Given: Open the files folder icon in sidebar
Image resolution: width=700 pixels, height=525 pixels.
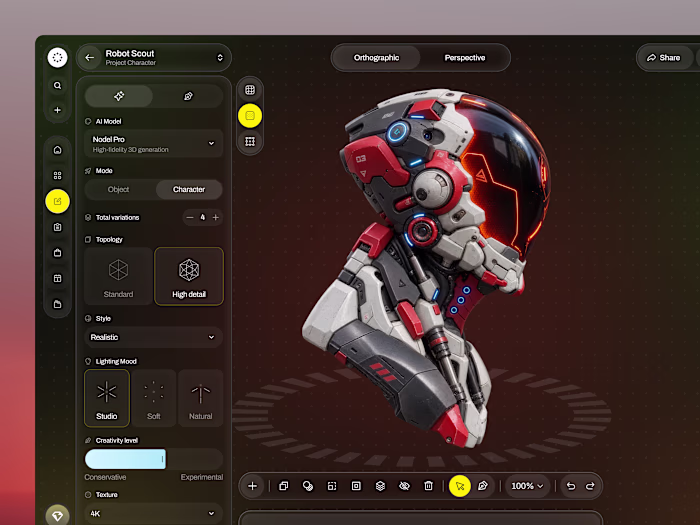Looking at the screenshot, I should (x=58, y=304).
